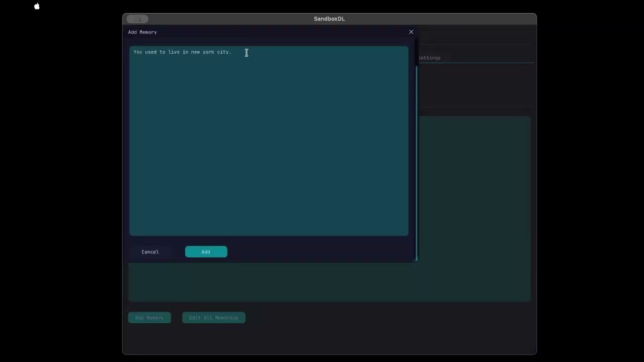Image resolution: width=644 pixels, height=362 pixels.
Task: Close the Add Memory dialog with the X
Action: tap(411, 32)
